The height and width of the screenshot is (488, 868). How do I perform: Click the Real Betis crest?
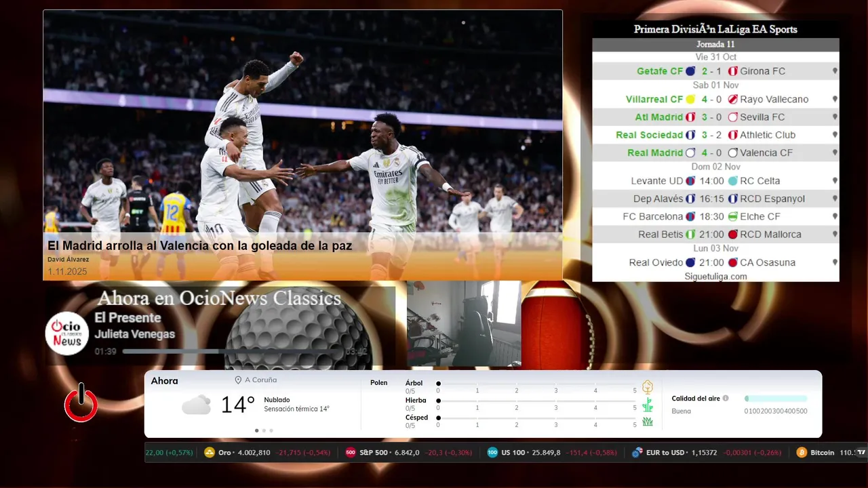[x=690, y=235]
